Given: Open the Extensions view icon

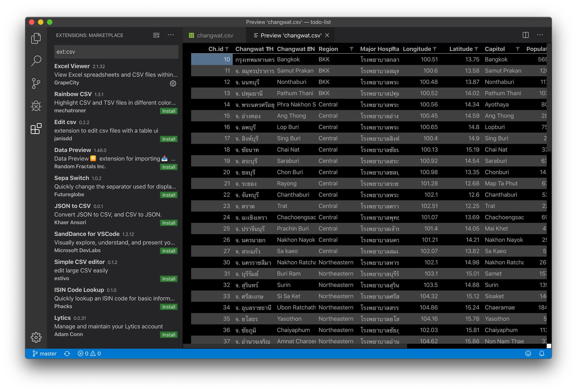Looking at the screenshot, I should [x=36, y=129].
